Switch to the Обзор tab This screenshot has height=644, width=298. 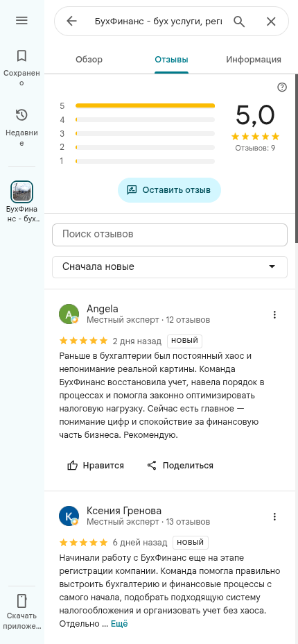coord(89,60)
